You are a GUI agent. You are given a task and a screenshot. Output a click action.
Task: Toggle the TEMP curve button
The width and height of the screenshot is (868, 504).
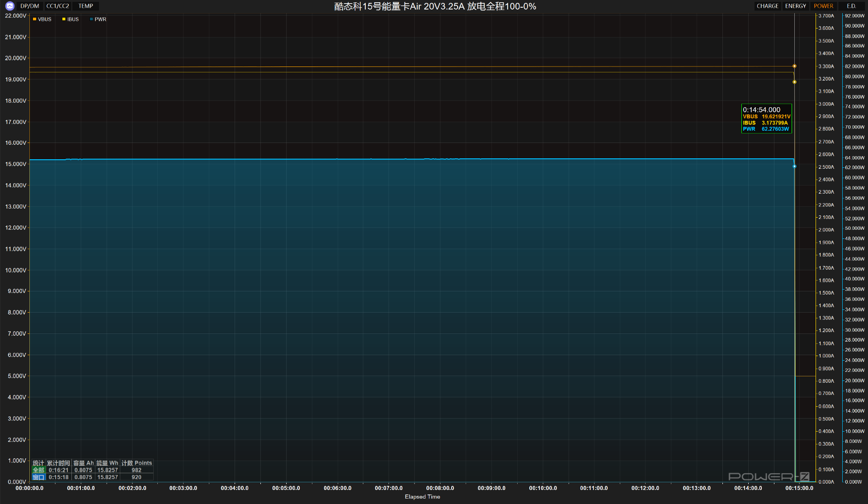coord(85,6)
